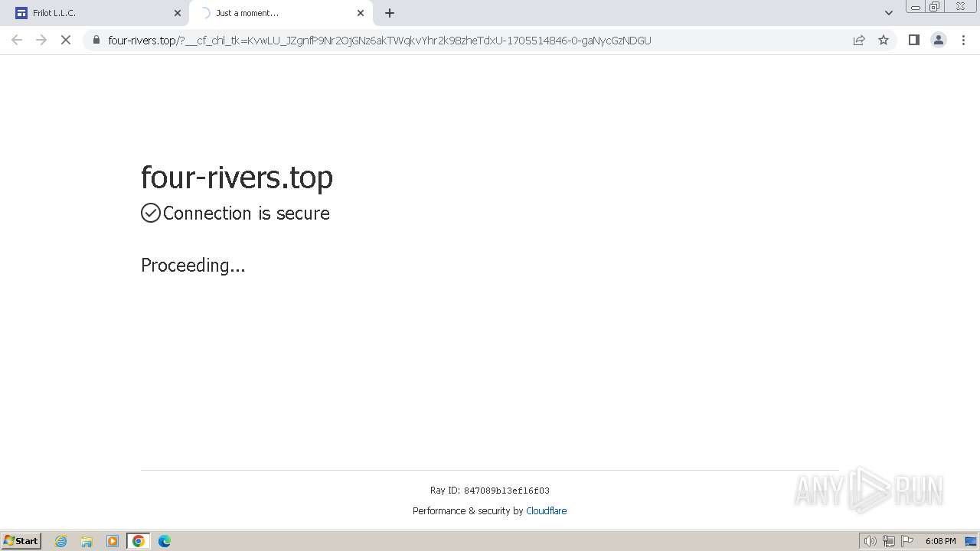Focus the address bar URL

click(380, 41)
